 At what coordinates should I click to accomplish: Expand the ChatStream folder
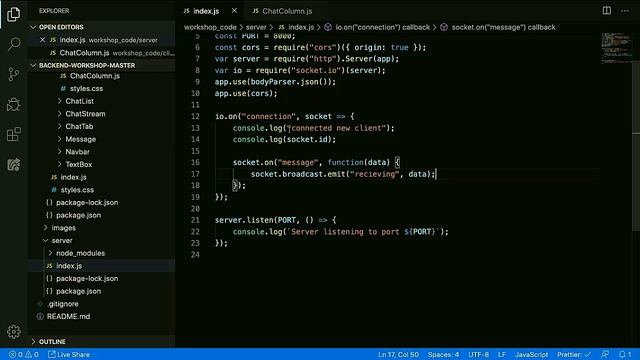[x=85, y=113]
